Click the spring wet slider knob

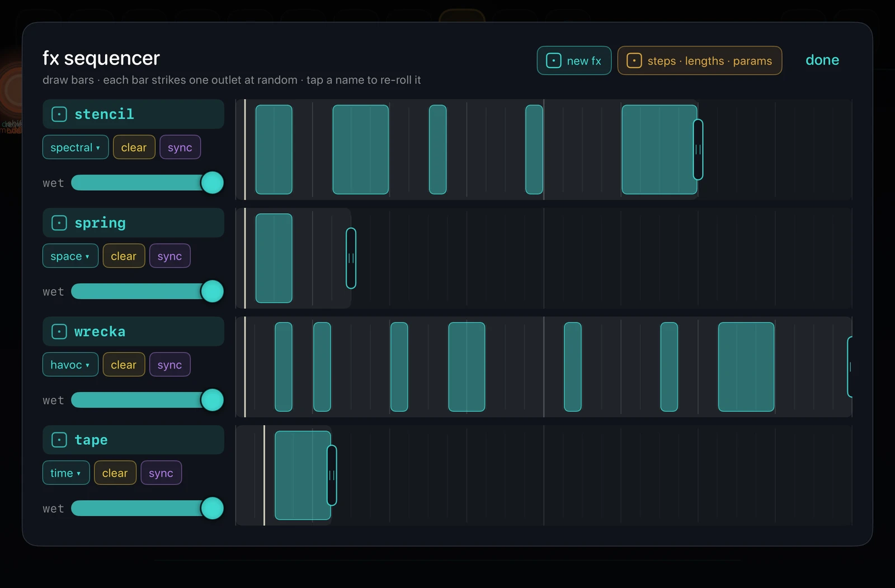[212, 291]
